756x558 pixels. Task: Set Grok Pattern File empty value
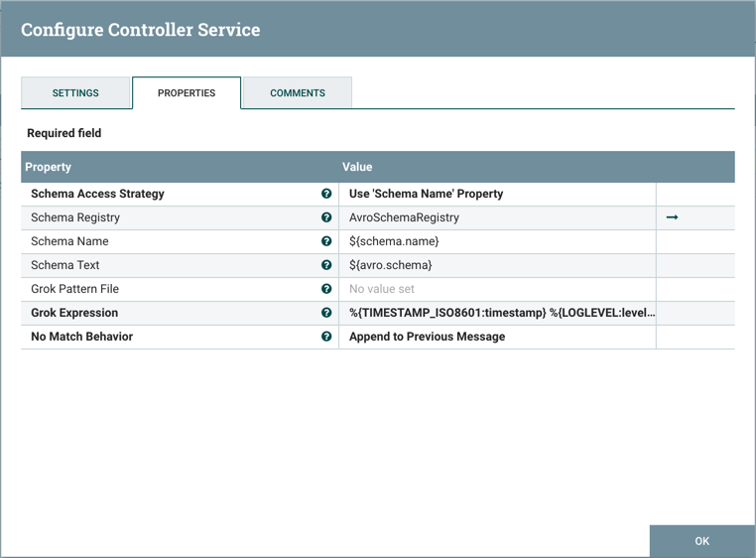tap(496, 289)
